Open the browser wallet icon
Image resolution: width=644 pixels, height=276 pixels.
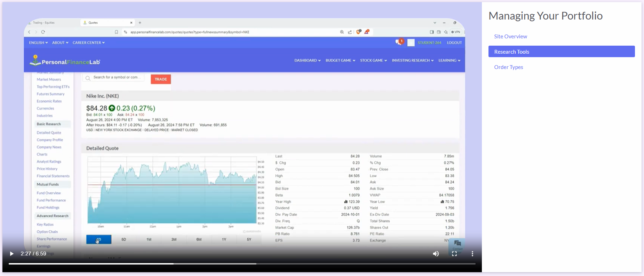tap(439, 32)
